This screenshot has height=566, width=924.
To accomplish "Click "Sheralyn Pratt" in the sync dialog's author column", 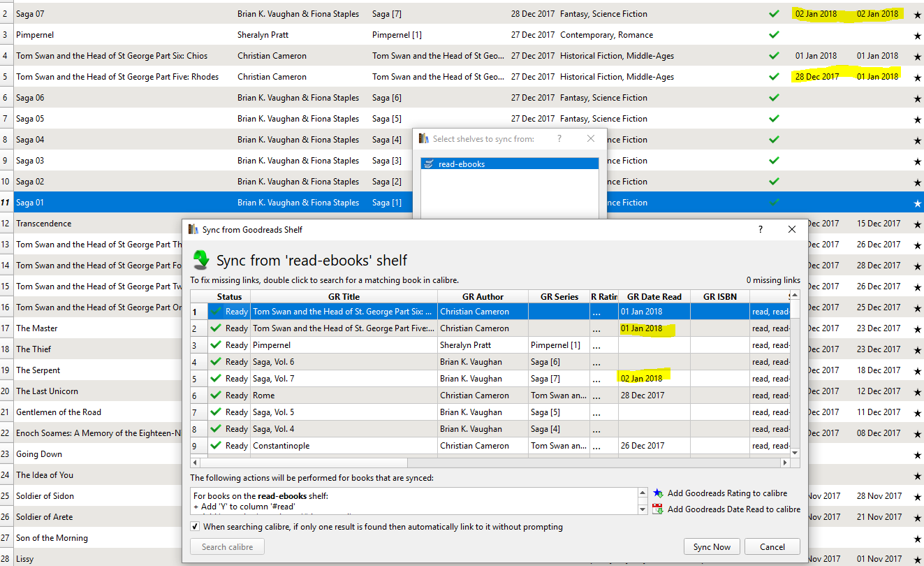I will coord(465,345).
